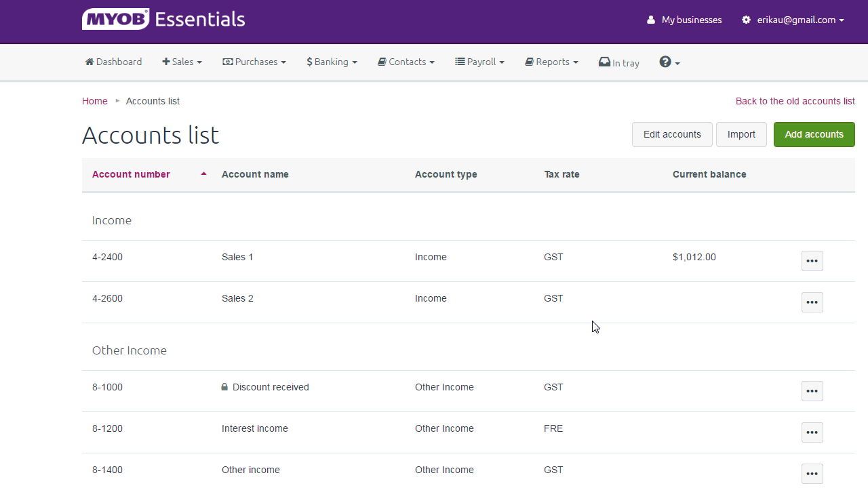
Task: Open the more options button for Sales 1
Action: (812, 261)
